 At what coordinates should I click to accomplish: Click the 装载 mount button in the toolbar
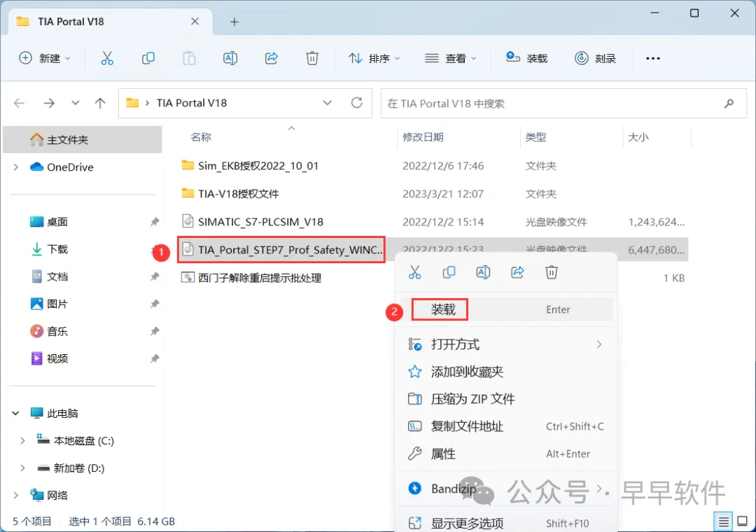click(x=526, y=58)
